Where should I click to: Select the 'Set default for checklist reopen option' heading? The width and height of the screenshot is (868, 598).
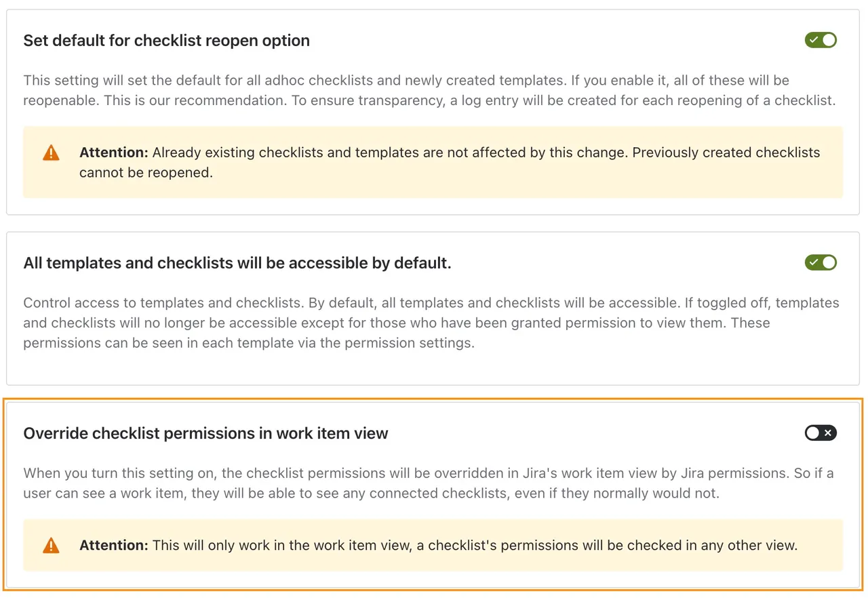point(166,40)
